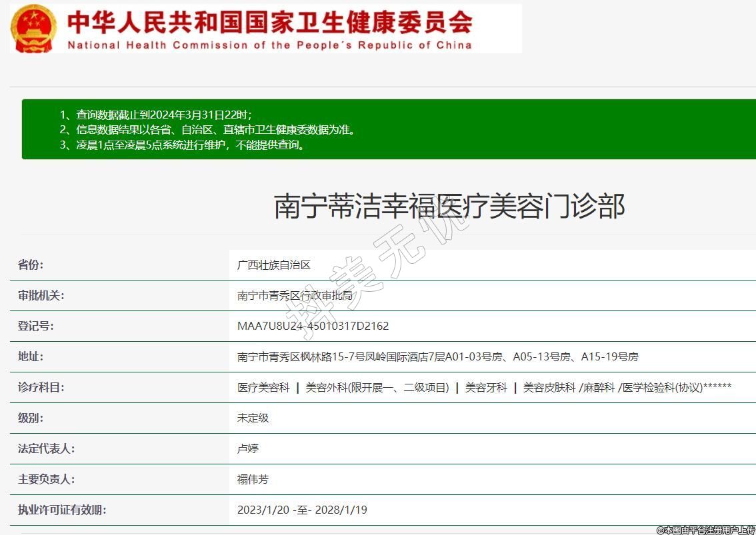This screenshot has width=756, height=535.
Task: Click the national emblem logo
Action: click(34, 29)
